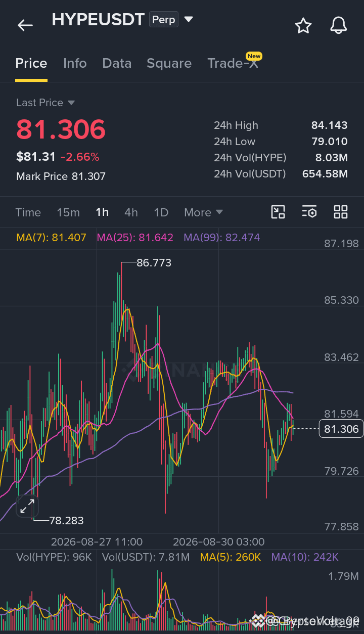Switch to the Info tab
364x634 pixels.
pos(75,63)
